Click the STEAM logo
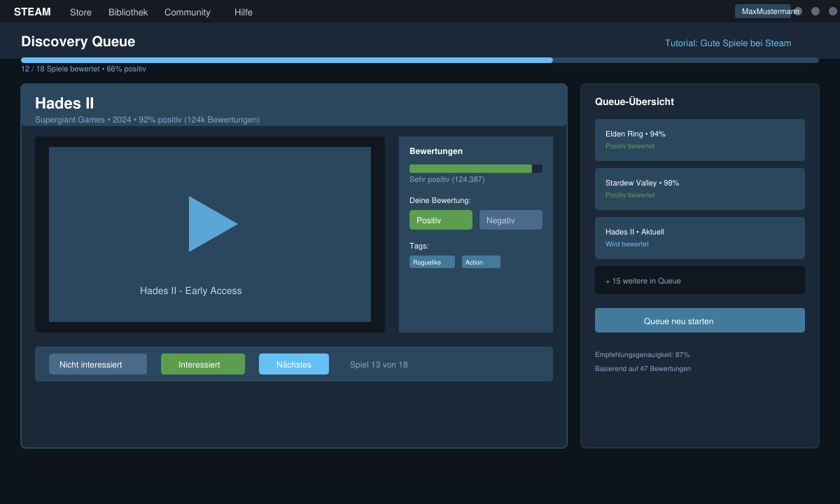Viewport: 840px width, 504px height. (x=32, y=12)
